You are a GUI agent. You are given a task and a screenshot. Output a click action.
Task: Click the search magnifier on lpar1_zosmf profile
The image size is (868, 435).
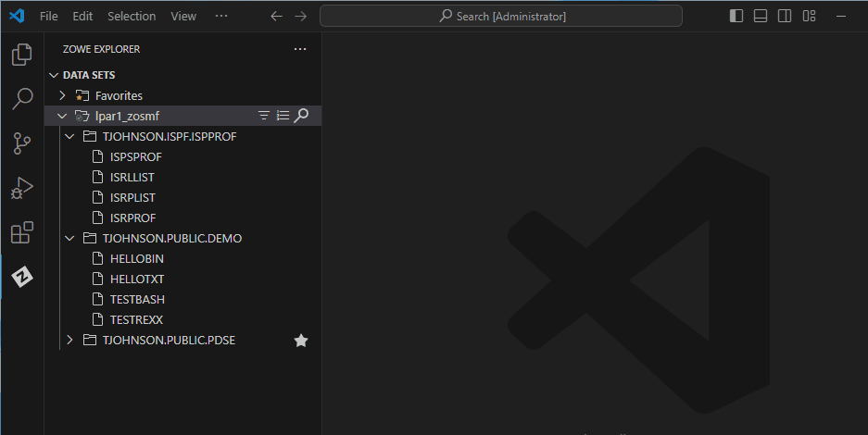pyautogui.click(x=301, y=116)
